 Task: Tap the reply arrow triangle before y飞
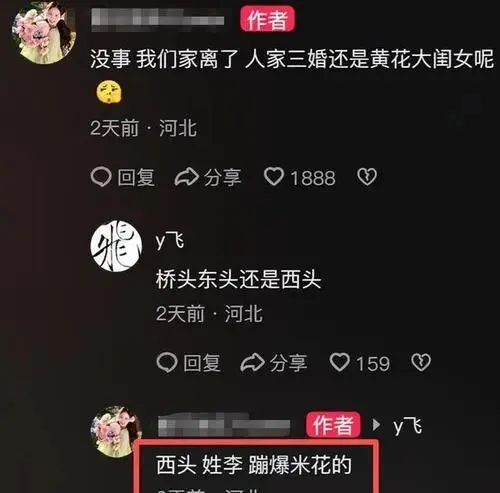pos(376,424)
